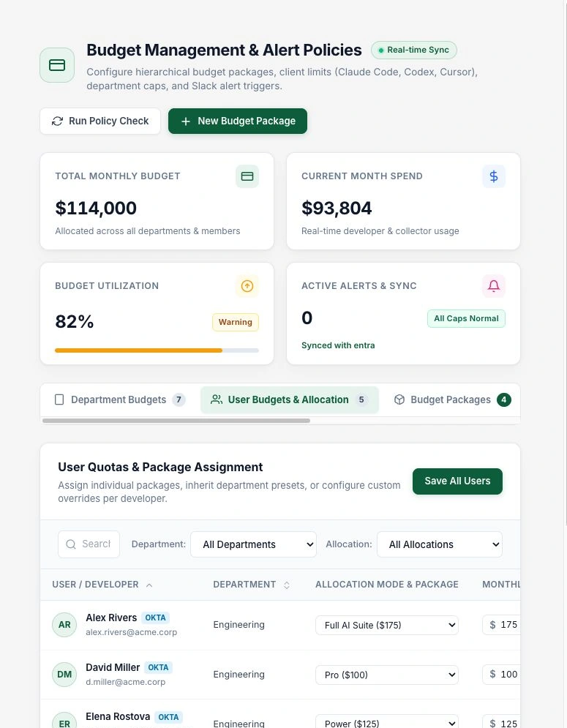Open the All Allocations filter dropdown

click(x=440, y=544)
